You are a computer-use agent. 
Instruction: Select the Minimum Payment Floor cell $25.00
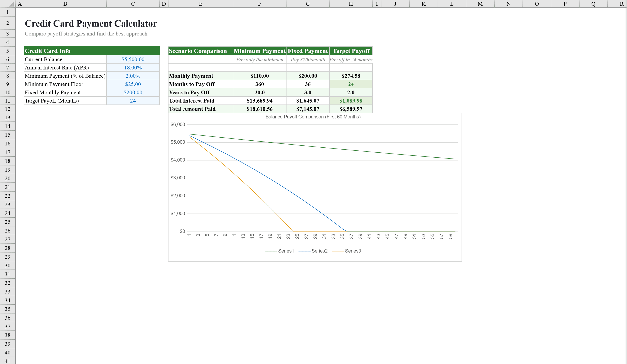click(x=133, y=84)
